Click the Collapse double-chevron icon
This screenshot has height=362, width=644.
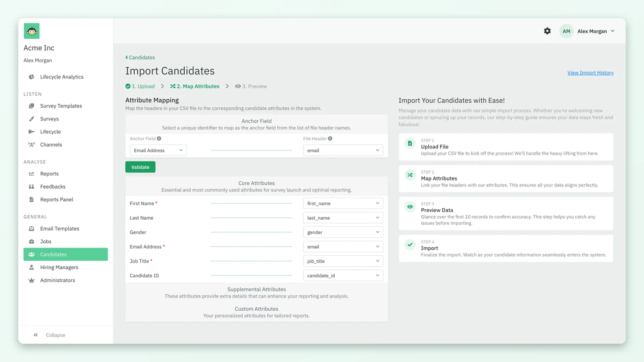36,335
